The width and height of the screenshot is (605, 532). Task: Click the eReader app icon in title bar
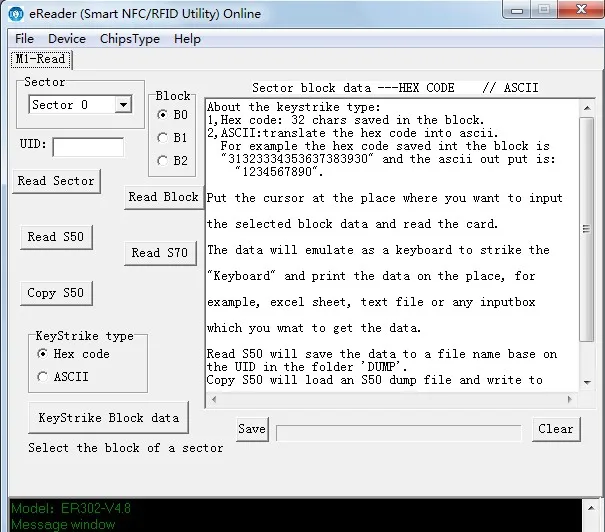point(16,14)
